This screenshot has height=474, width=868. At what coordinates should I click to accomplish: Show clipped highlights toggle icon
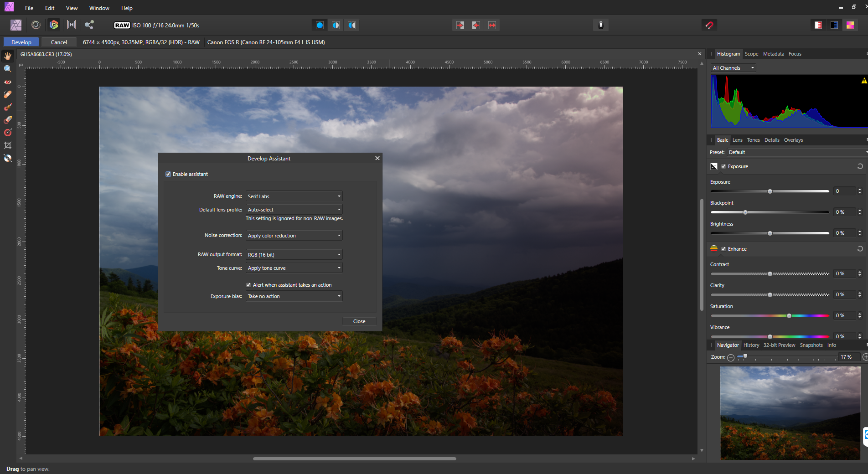tap(818, 25)
